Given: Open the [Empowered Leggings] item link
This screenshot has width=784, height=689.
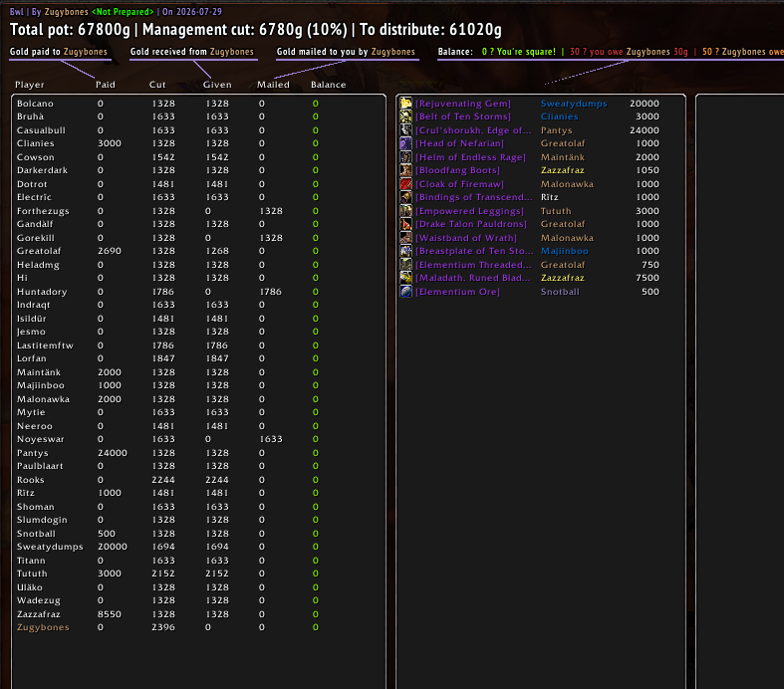Looking at the screenshot, I should 469,211.
